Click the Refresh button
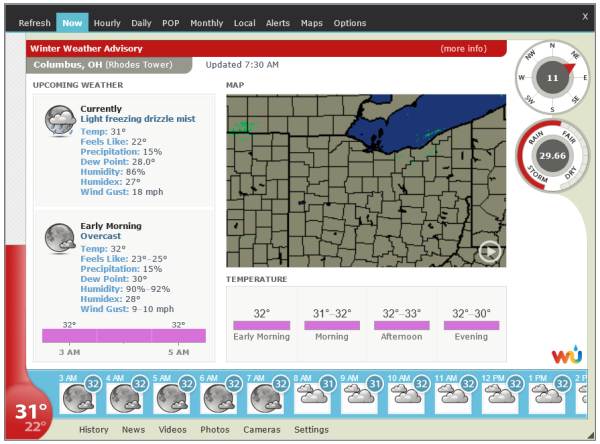 coord(34,22)
